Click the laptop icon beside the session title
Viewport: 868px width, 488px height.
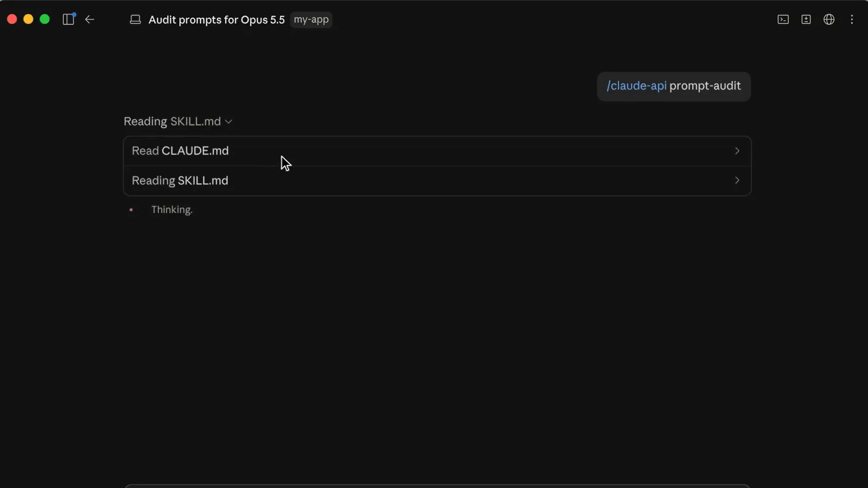tap(135, 20)
